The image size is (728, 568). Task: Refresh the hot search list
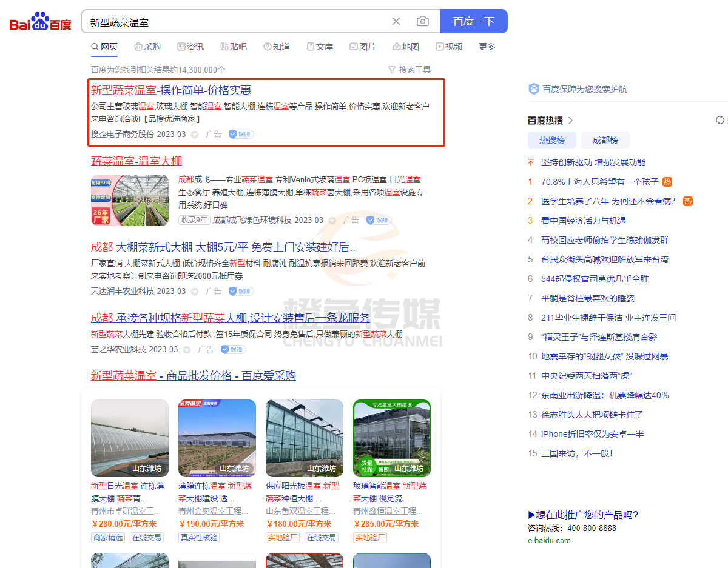tap(720, 121)
